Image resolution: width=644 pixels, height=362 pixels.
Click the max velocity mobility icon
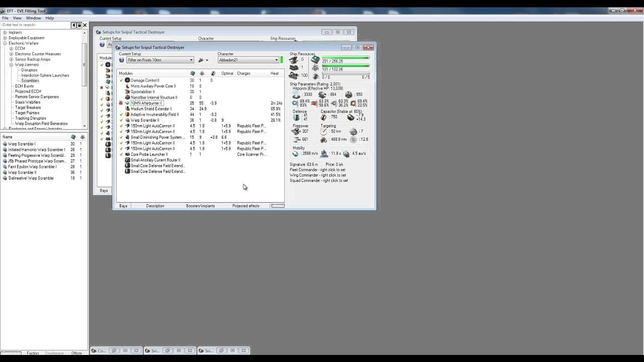pyautogui.click(x=296, y=154)
